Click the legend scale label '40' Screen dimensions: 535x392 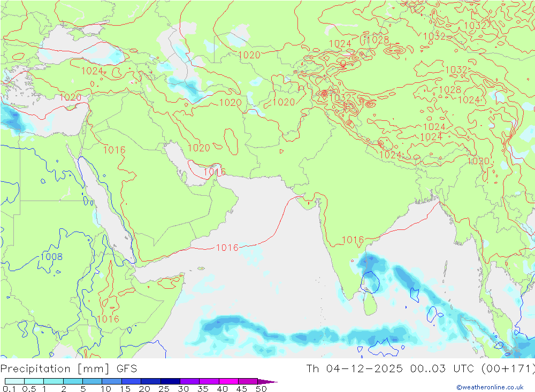click(223, 389)
